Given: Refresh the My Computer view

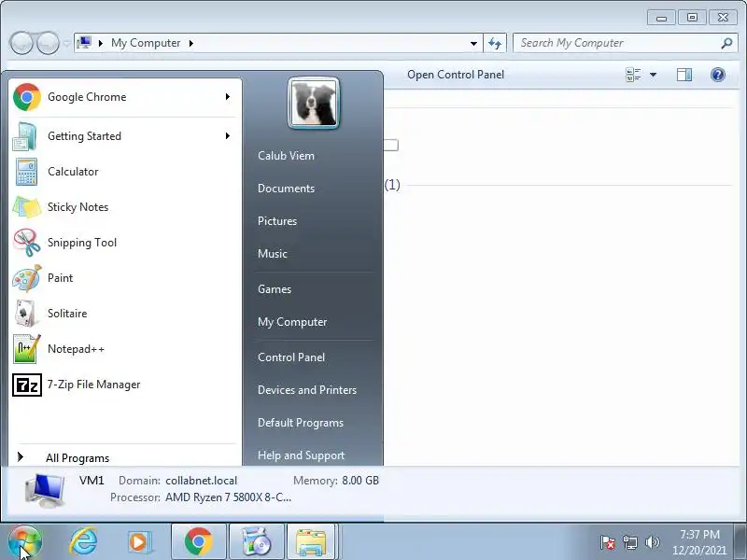Looking at the screenshot, I should click(x=495, y=43).
